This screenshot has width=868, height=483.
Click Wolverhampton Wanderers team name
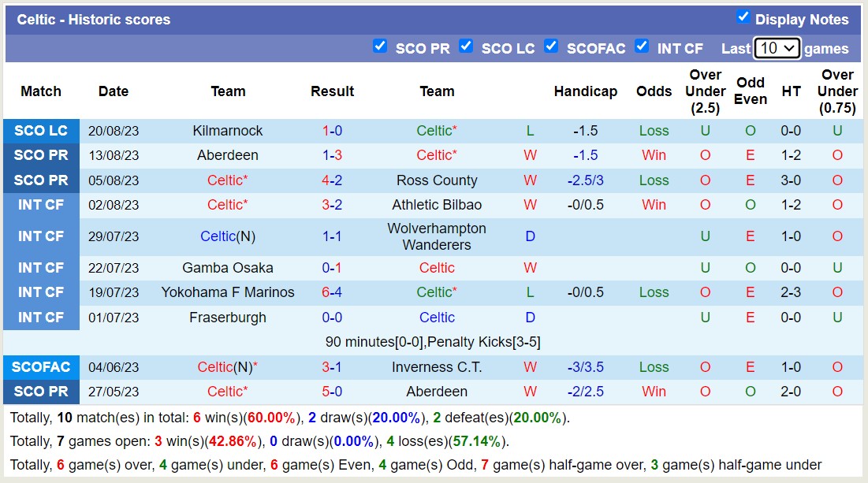coord(437,236)
